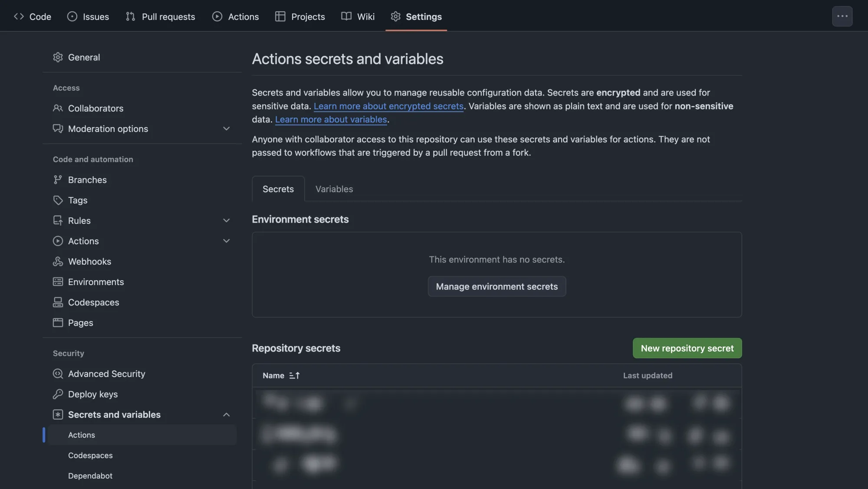Click the Webhooks icon
868x489 pixels.
[58, 261]
